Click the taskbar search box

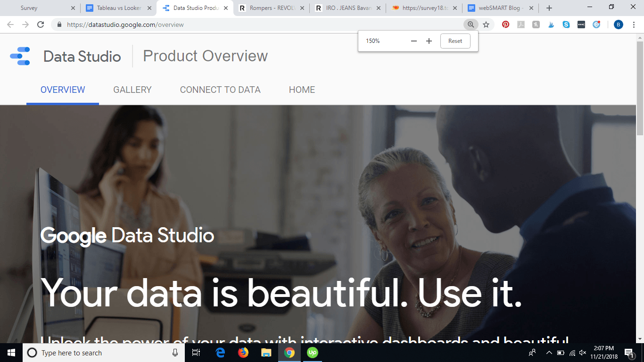[x=104, y=353]
